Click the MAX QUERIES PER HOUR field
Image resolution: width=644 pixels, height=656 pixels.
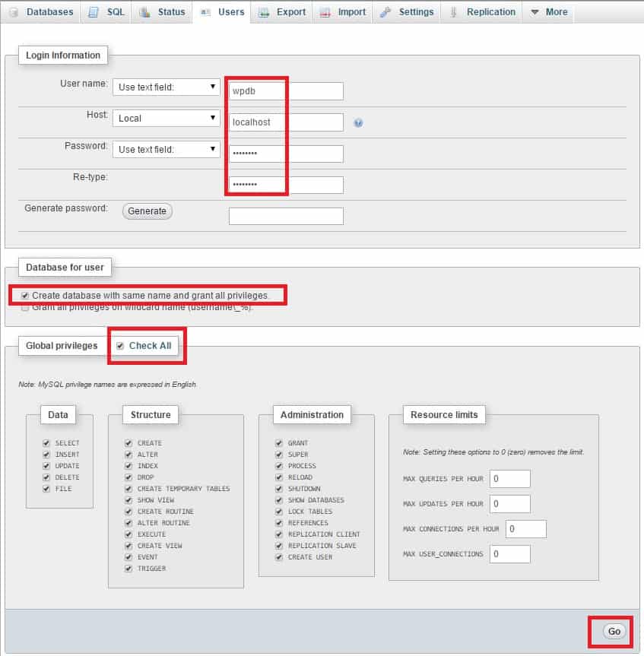click(x=509, y=479)
